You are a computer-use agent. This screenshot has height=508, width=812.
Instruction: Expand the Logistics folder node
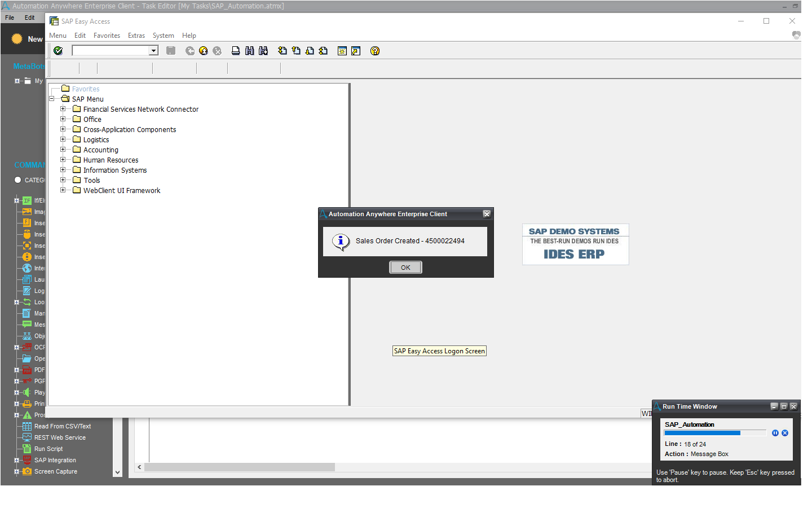pyautogui.click(x=63, y=139)
